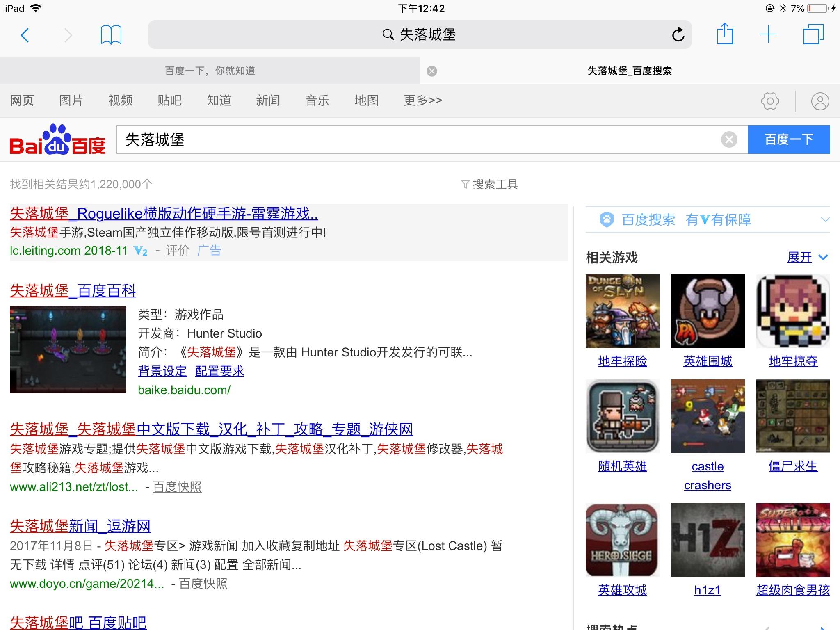Open the 地牢探险 game icon
840x630 pixels.
(x=622, y=311)
